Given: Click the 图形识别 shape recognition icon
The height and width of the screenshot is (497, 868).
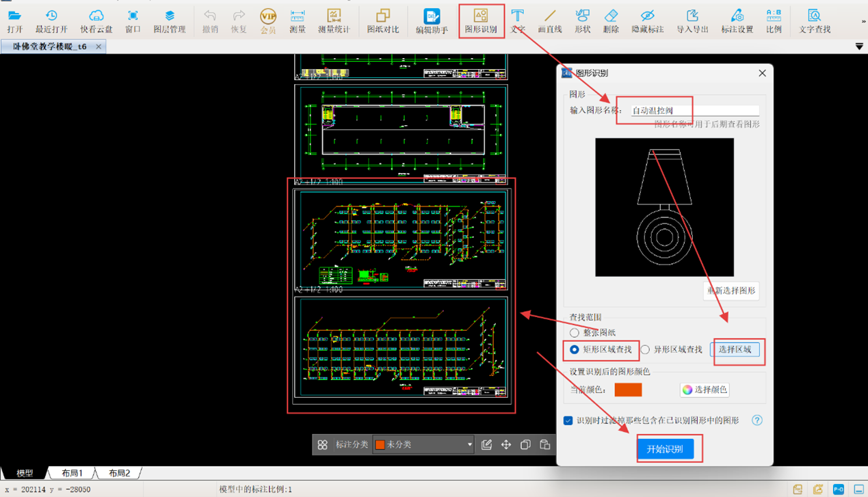Looking at the screenshot, I should pos(481,21).
